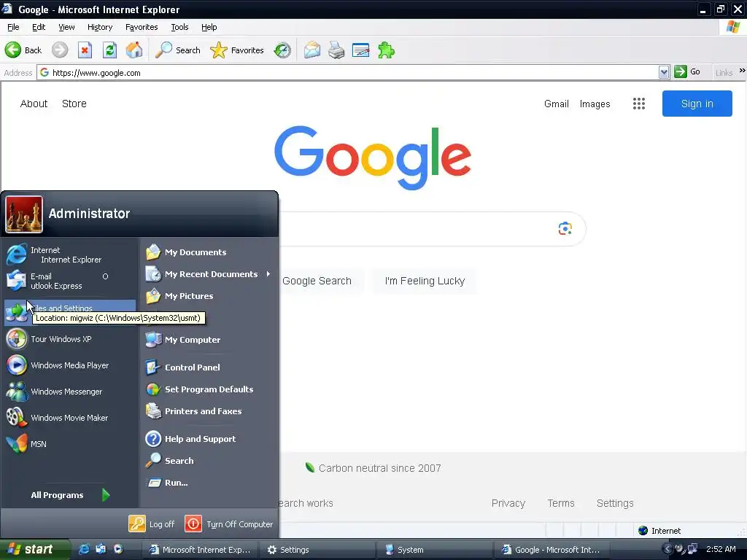Screen dimensions: 747x560
Task: Open the Privacy footer link
Action: click(x=508, y=503)
